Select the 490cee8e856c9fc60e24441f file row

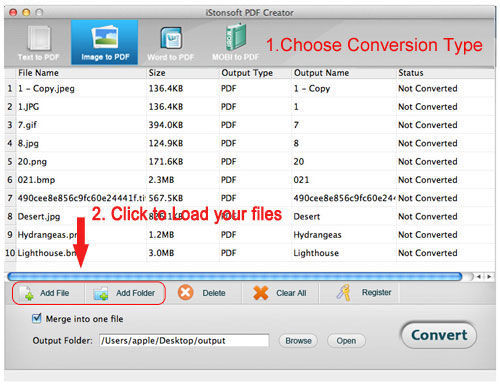249,198
